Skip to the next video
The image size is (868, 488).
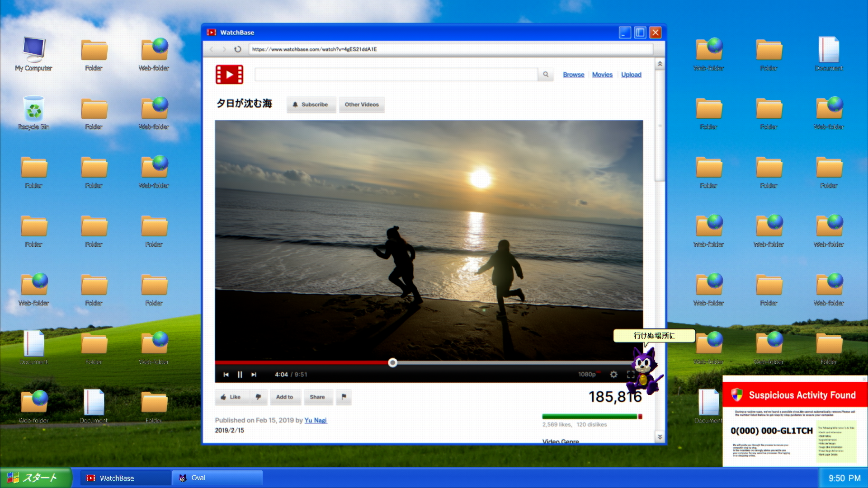[254, 375]
